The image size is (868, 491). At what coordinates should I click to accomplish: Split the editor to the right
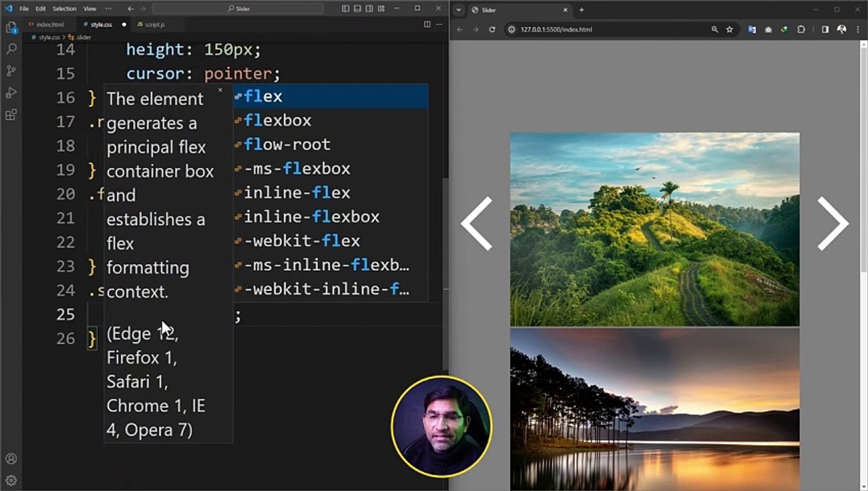click(x=427, y=24)
